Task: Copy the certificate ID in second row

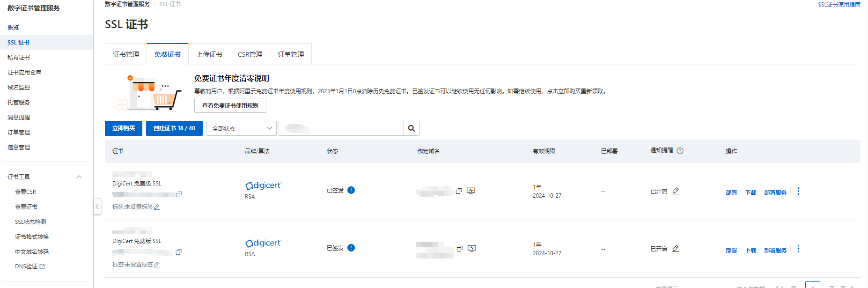Action: pos(179,252)
